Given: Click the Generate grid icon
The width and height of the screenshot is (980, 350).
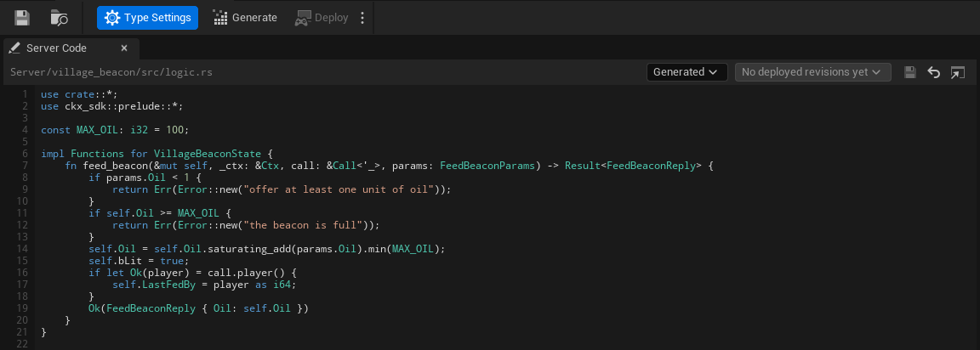Looking at the screenshot, I should [220, 18].
